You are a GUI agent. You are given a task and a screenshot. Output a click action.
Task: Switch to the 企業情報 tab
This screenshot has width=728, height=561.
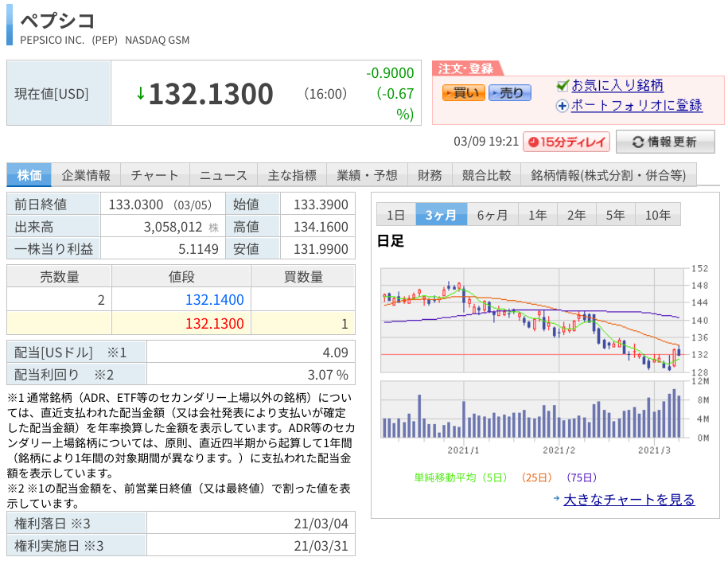click(x=86, y=175)
